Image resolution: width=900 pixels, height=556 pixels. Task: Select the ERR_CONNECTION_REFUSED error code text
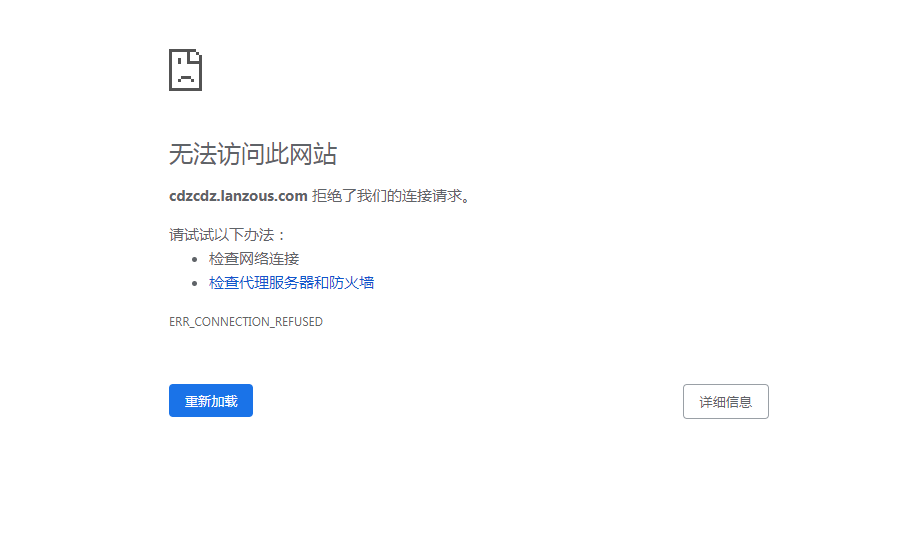point(246,322)
